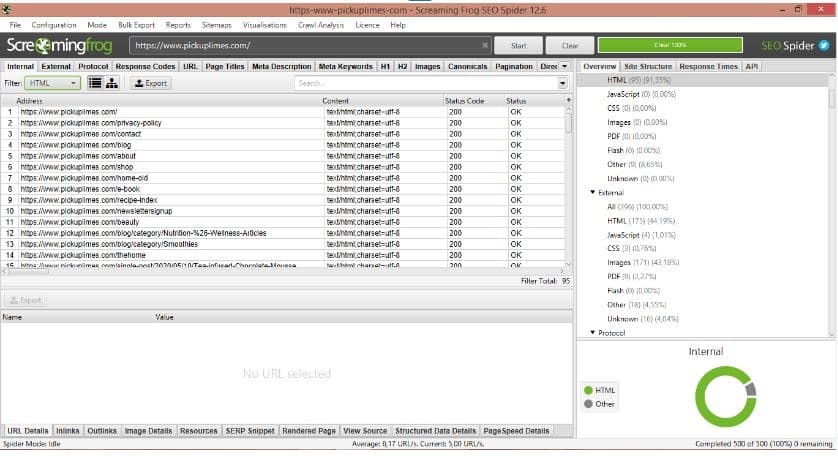Switch to the Protocol tab
Screen dimensions: 838x456
pyautogui.click(x=93, y=66)
